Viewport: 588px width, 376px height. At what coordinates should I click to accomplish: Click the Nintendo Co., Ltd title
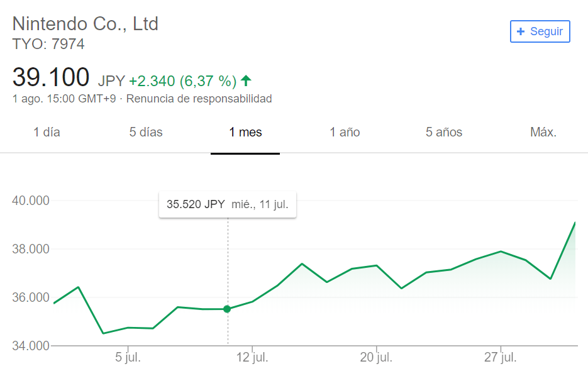(86, 24)
